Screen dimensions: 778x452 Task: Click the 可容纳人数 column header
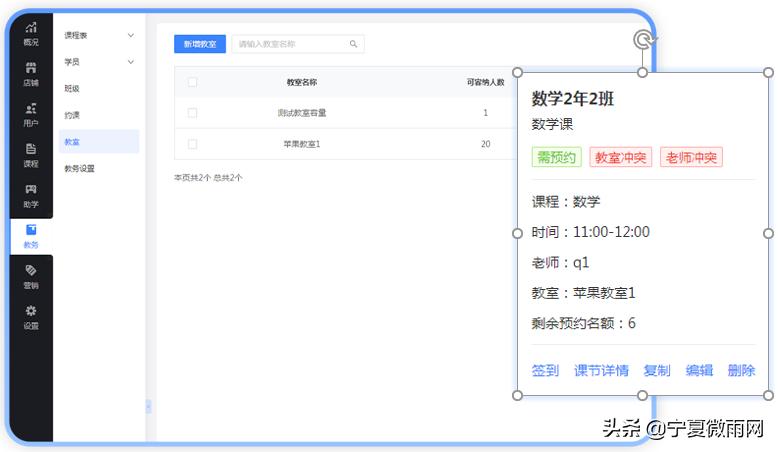[x=485, y=82]
